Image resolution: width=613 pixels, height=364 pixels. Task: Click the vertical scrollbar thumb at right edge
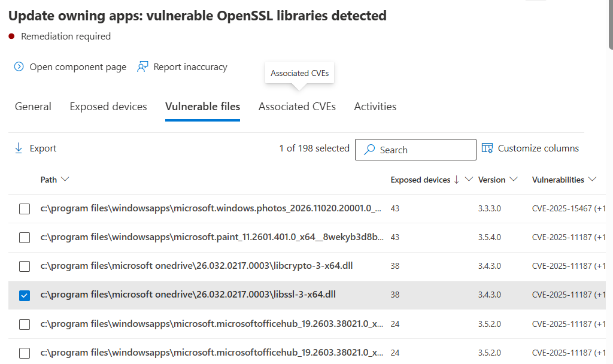pos(611,24)
